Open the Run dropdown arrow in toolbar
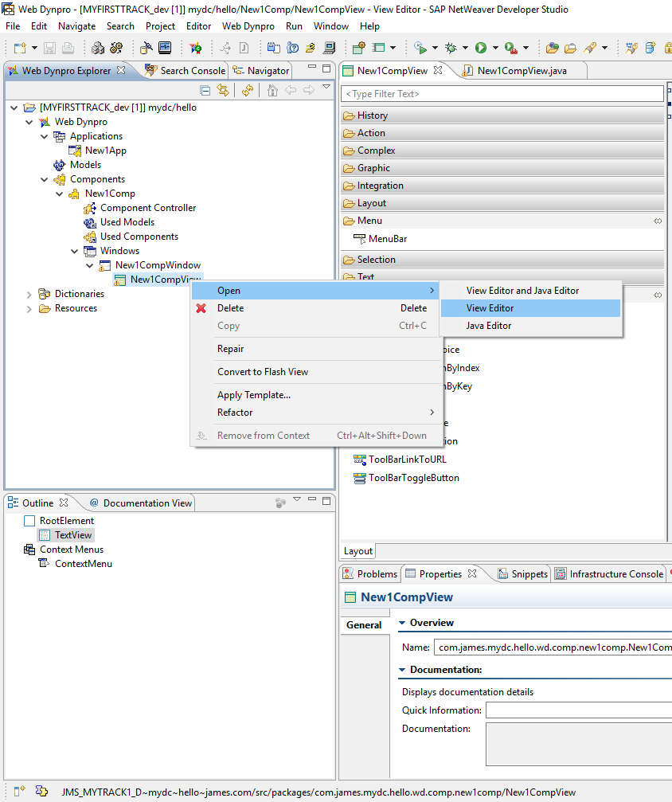 pyautogui.click(x=495, y=48)
